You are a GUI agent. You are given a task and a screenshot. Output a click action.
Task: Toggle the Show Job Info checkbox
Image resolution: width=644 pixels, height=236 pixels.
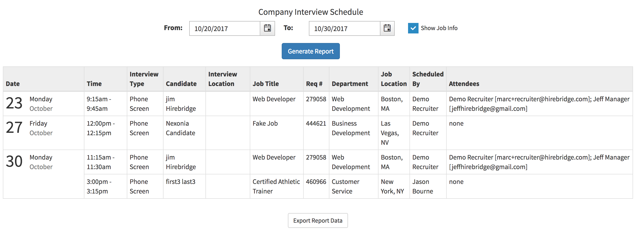click(413, 28)
